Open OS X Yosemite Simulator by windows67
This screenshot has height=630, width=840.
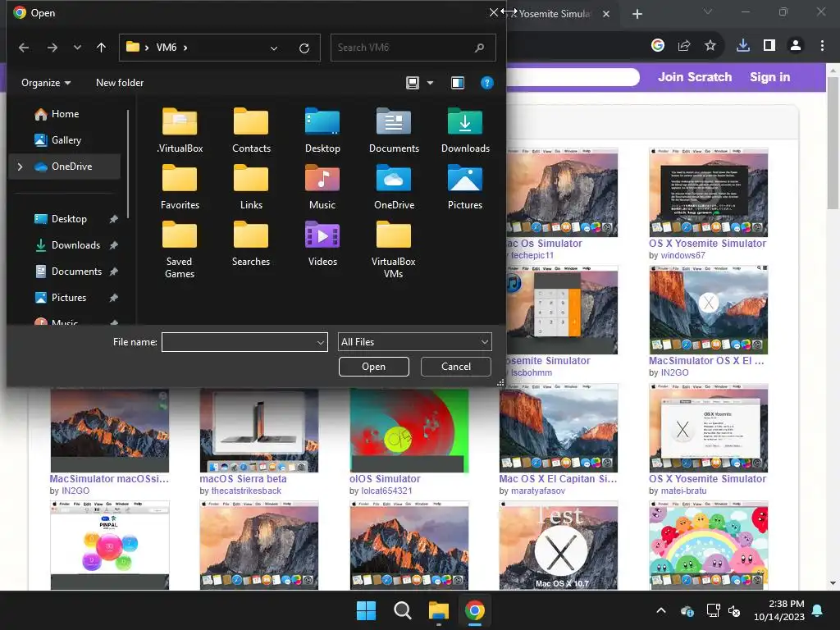tap(707, 243)
